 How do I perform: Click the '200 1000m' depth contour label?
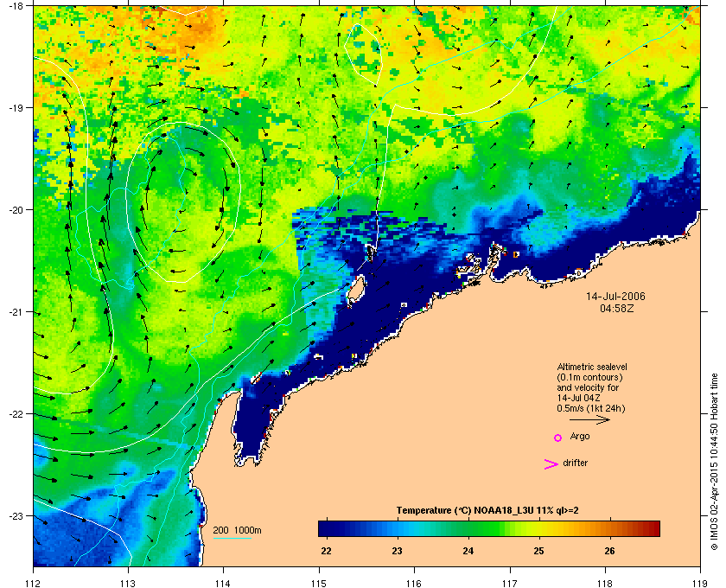pos(237,530)
